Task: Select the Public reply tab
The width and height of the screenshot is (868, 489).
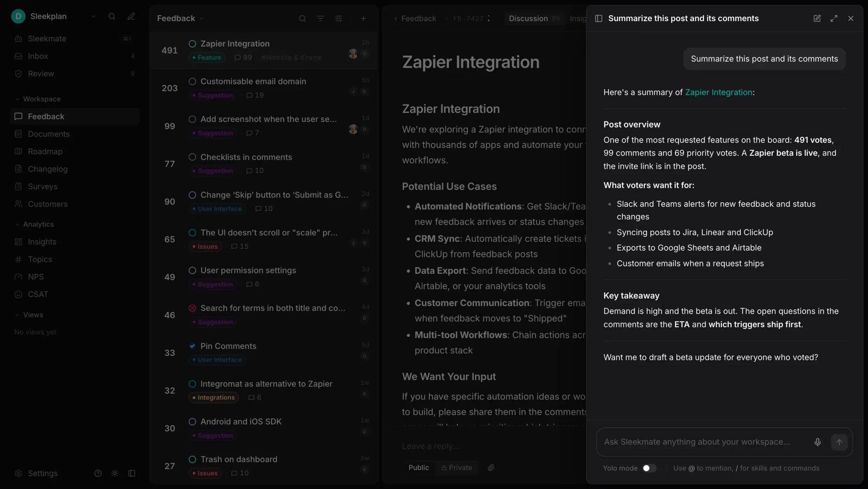Action: coord(419,467)
